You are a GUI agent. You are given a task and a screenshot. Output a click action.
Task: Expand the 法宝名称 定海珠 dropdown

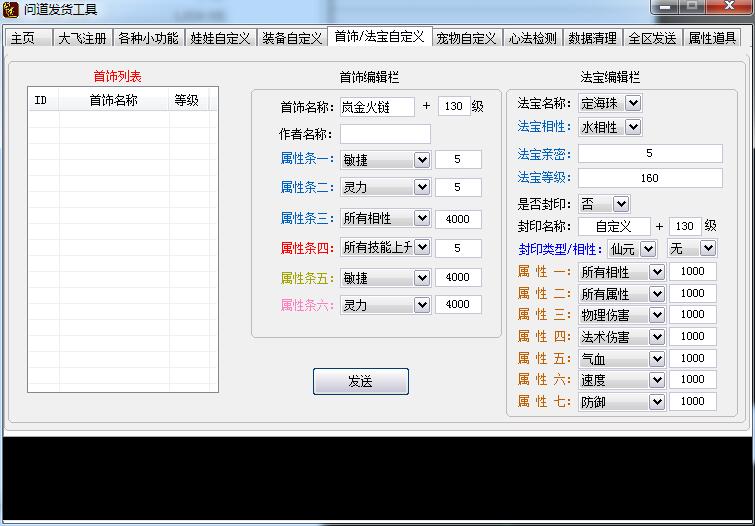[x=632, y=103]
